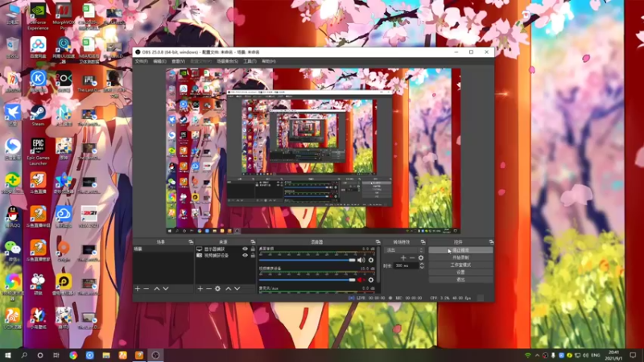Hide 显示器捕获 source via eye icon
Viewport: 644px width, 362px height.
pyautogui.click(x=246, y=249)
